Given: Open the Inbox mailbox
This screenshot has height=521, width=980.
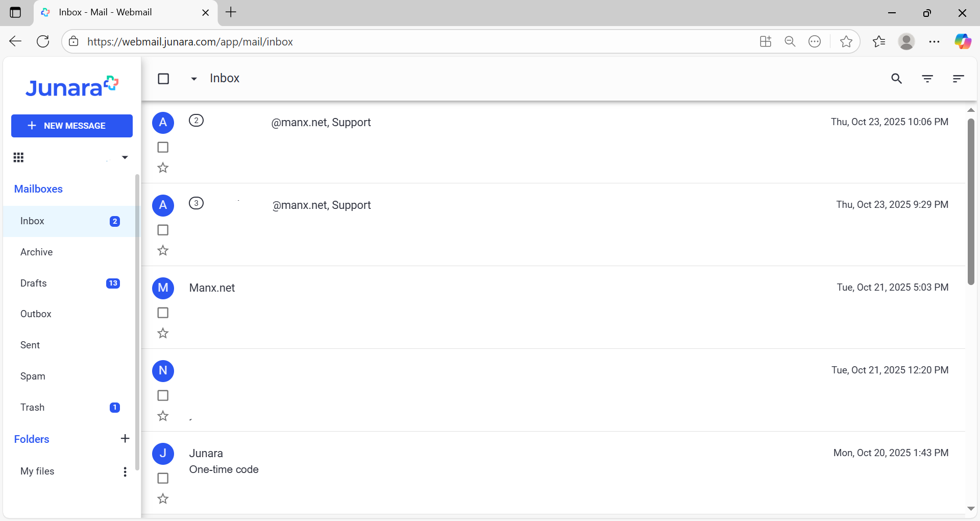Looking at the screenshot, I should (69, 221).
